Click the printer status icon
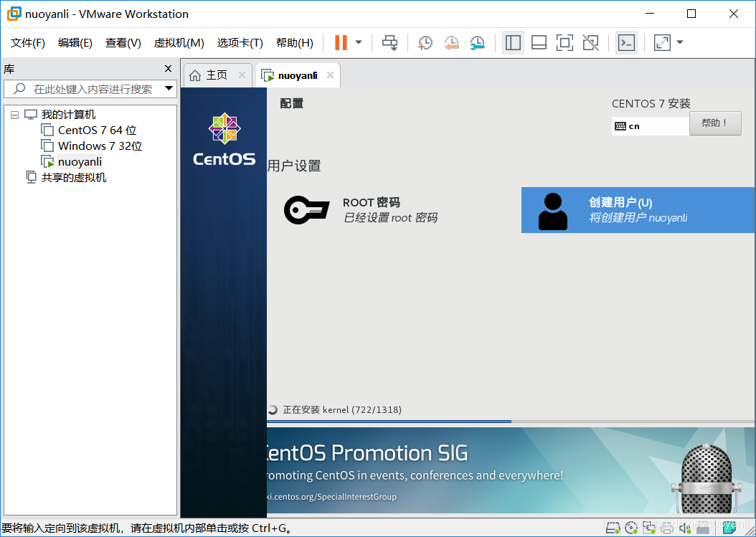 pos(667,528)
